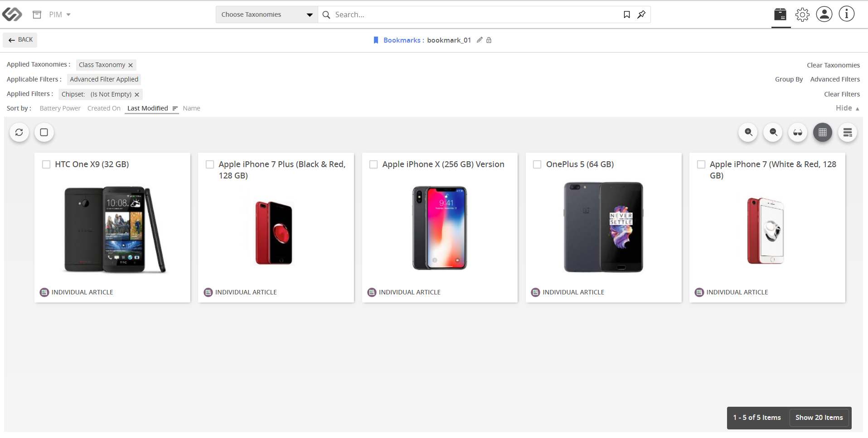Click the 1 - 5 of 5 Items label

click(x=757, y=418)
